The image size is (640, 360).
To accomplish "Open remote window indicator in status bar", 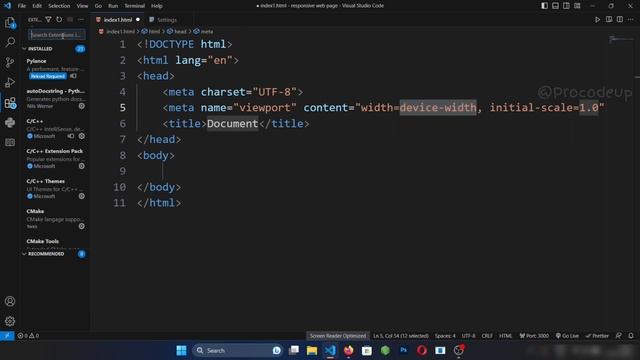I will pos(7,336).
